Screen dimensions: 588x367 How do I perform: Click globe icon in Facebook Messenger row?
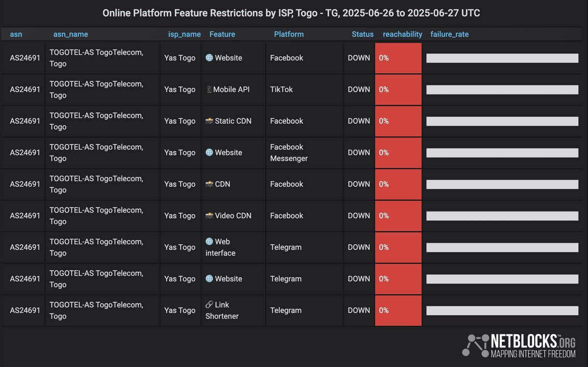tap(209, 153)
